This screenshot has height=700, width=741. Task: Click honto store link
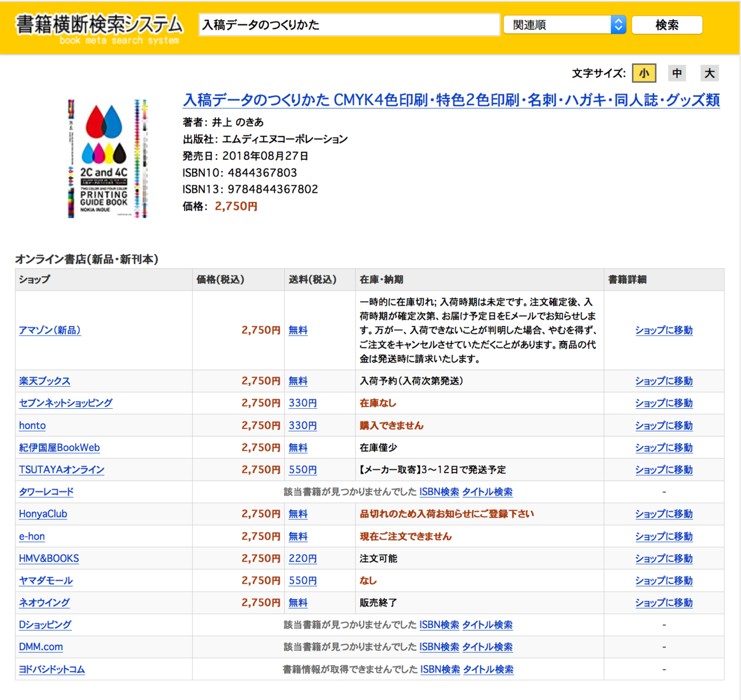32,426
